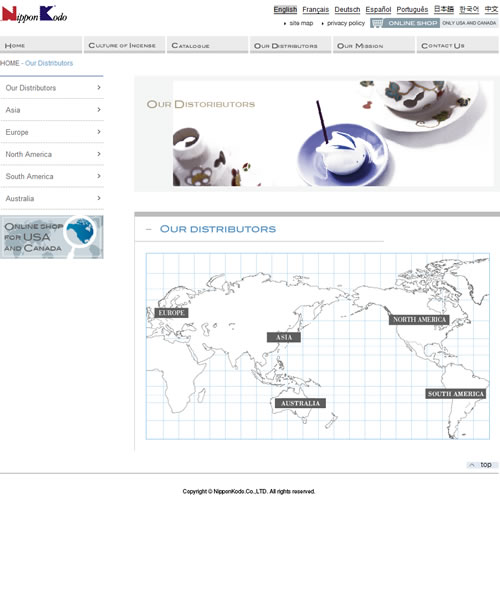The image size is (500, 615).
Task: Click the globe Online Shop banner
Action: point(52,237)
